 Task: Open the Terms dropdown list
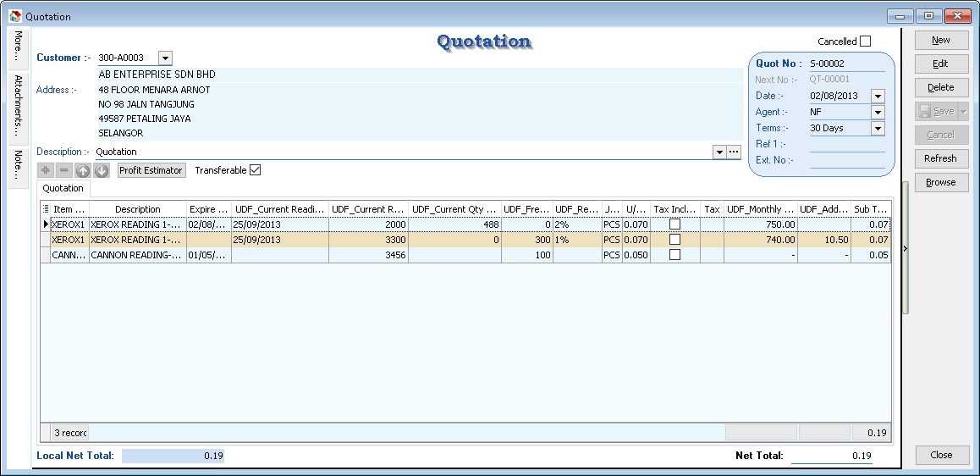tap(878, 129)
